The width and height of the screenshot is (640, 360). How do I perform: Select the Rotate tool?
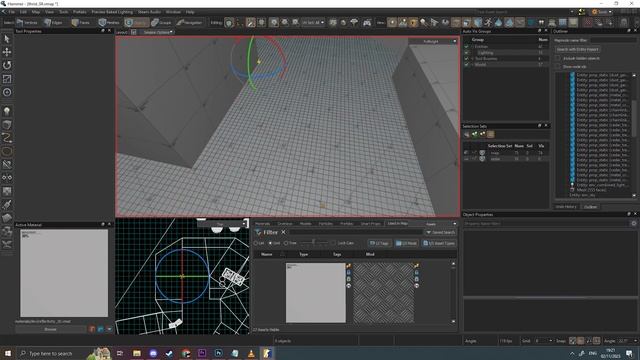pyautogui.click(x=7, y=65)
